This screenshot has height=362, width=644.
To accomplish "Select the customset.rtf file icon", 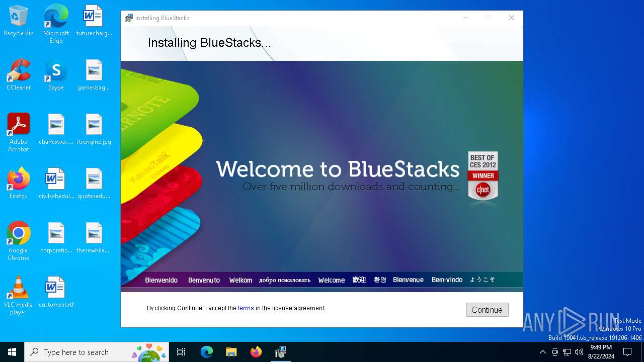I will point(56,293).
